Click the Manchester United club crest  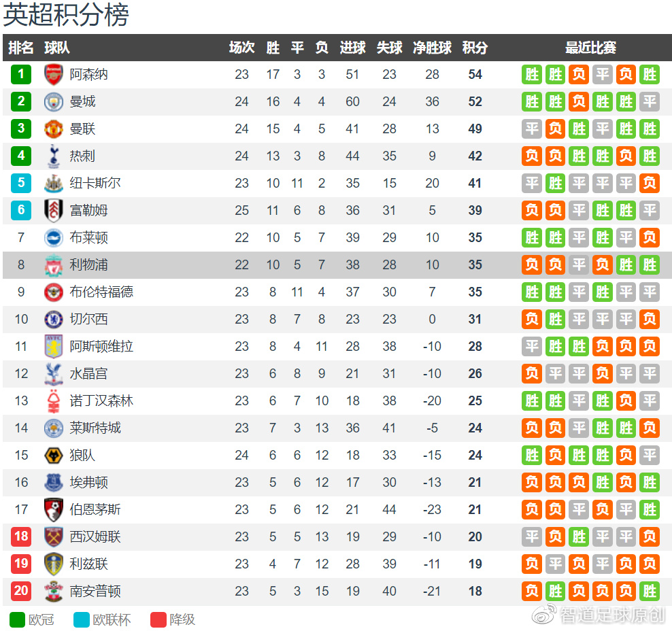[54, 129]
